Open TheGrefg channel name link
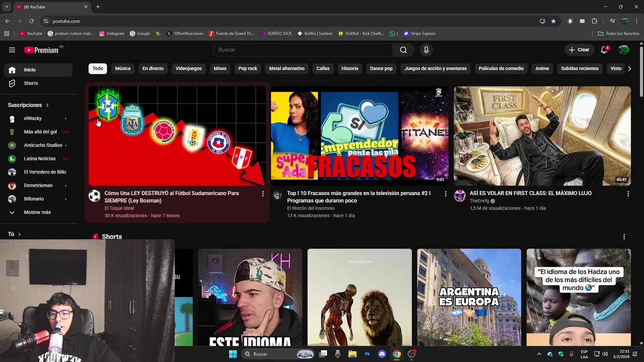The image size is (644, 362). pos(479,201)
